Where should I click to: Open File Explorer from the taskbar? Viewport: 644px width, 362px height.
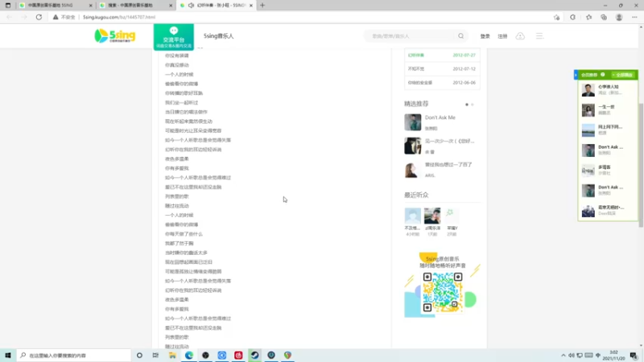[x=172, y=356]
